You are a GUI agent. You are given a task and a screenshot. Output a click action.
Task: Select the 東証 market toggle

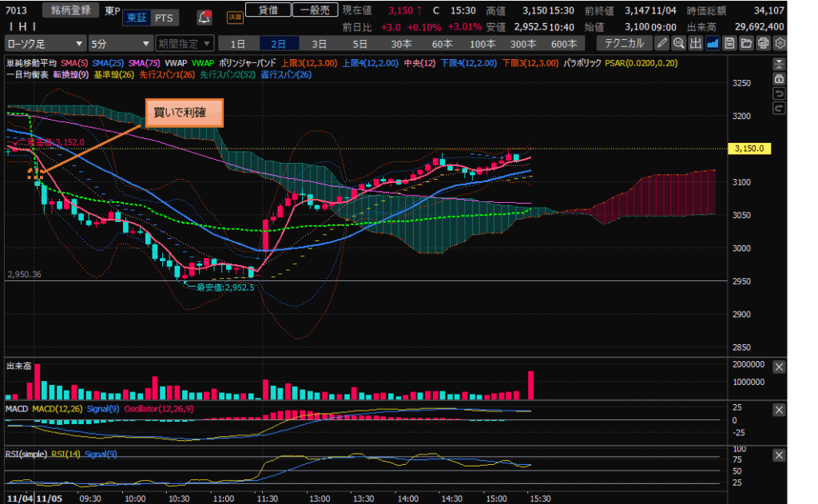[x=137, y=18]
